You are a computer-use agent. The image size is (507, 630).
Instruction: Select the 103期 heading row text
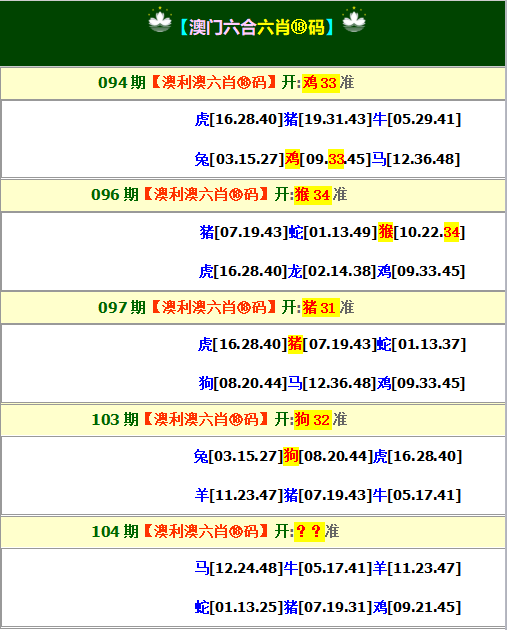click(219, 419)
